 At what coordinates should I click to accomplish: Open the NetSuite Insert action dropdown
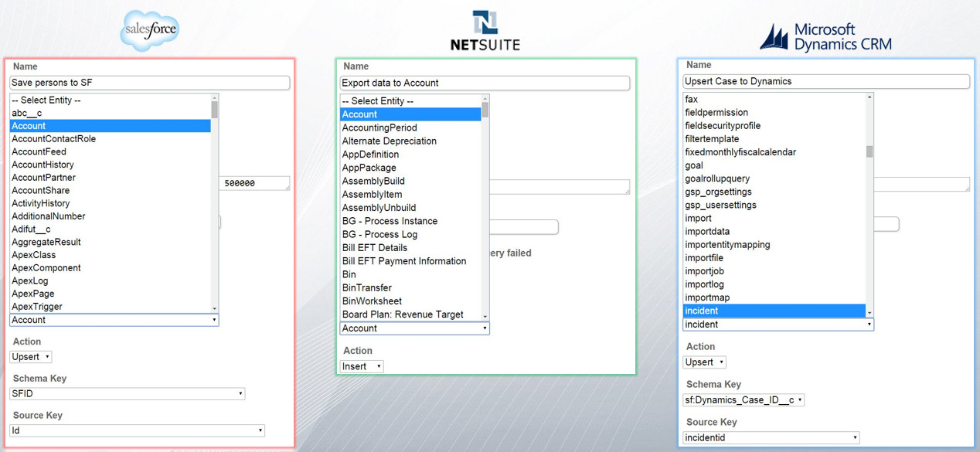point(362,366)
